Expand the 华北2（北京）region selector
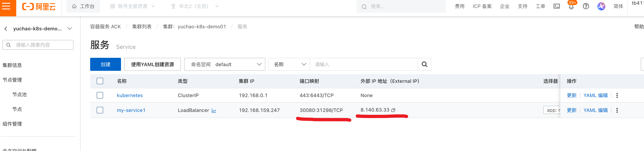644x151 pixels. [x=195, y=6]
